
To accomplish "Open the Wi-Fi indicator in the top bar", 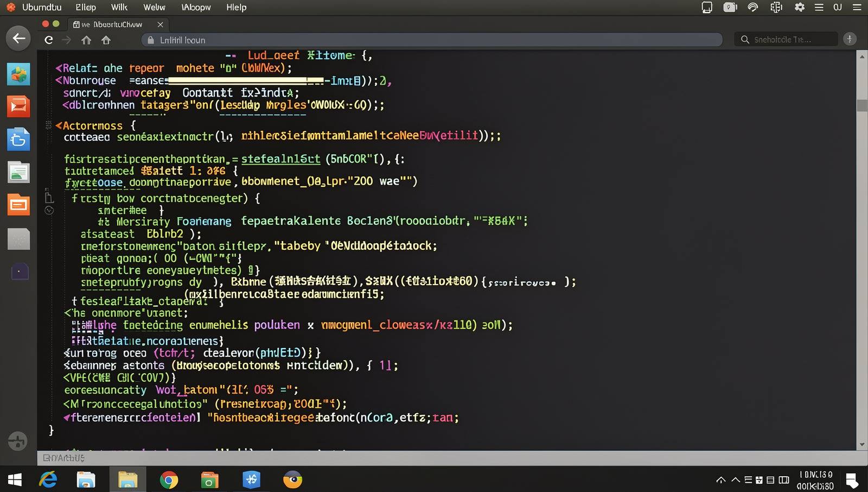I will click(753, 7).
